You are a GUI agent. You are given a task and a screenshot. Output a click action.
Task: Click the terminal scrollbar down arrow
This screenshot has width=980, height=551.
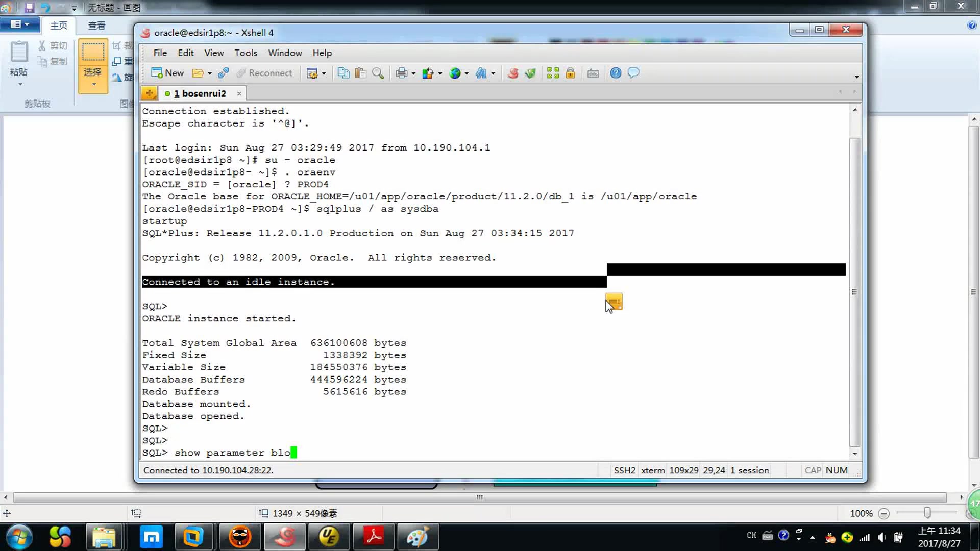[855, 454]
